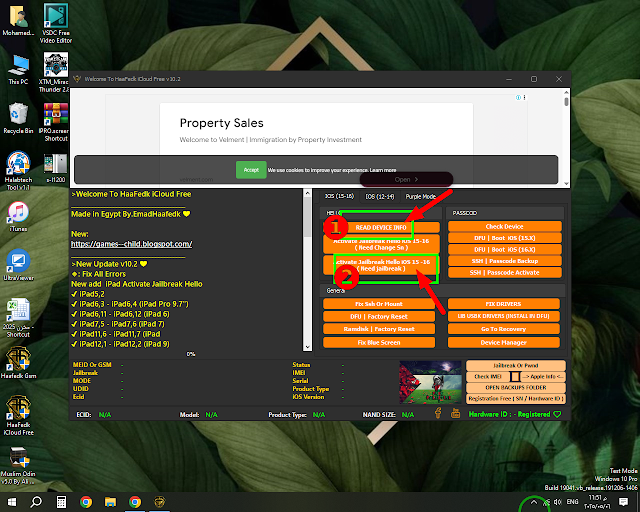640x512 pixels.
Task: Switch to the Purple Mode tab
Action: click(x=420, y=196)
